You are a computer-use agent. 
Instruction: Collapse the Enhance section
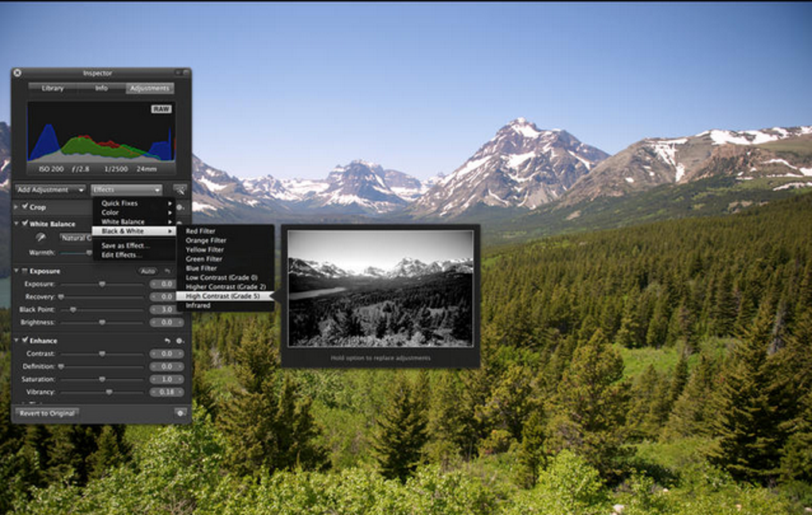16,340
